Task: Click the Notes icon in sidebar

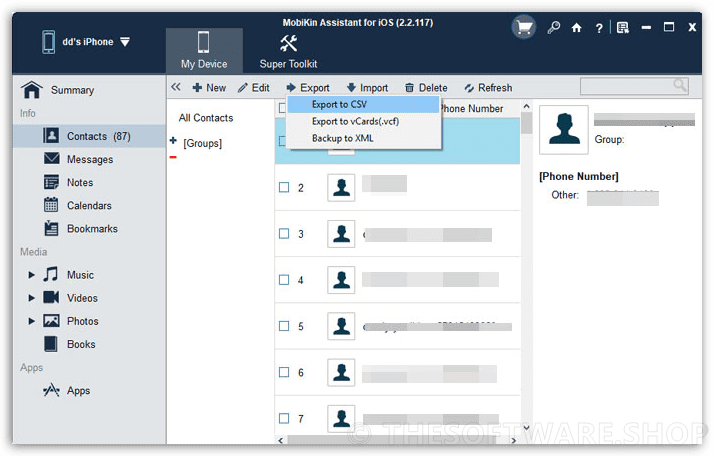Action: point(51,182)
